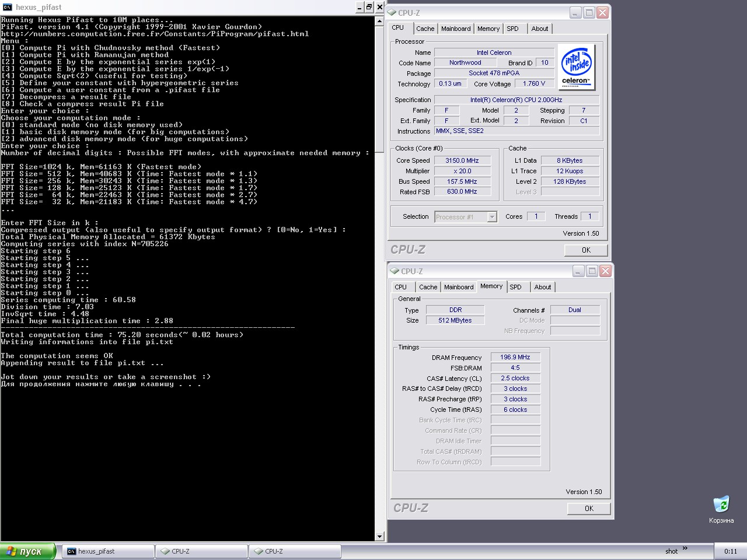The height and width of the screenshot is (560, 747).
Task: Click the Name field Intel Celeron
Action: (494, 52)
